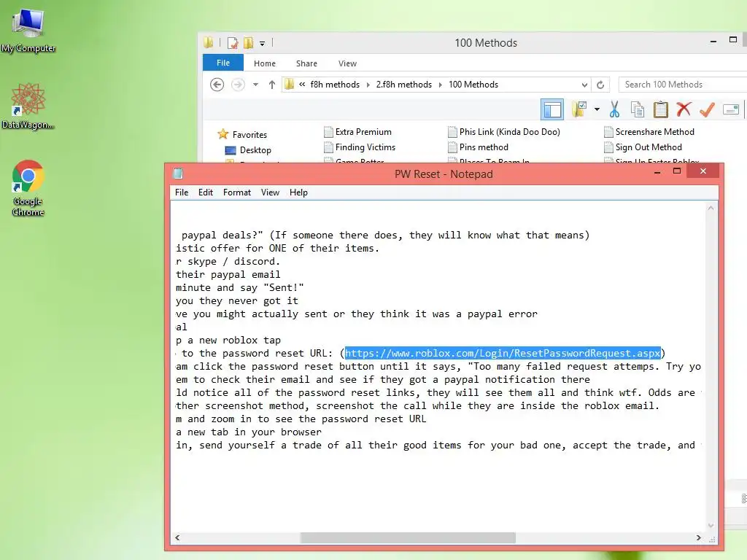Click Notepad horizontal scrollbar thumb

point(408,537)
